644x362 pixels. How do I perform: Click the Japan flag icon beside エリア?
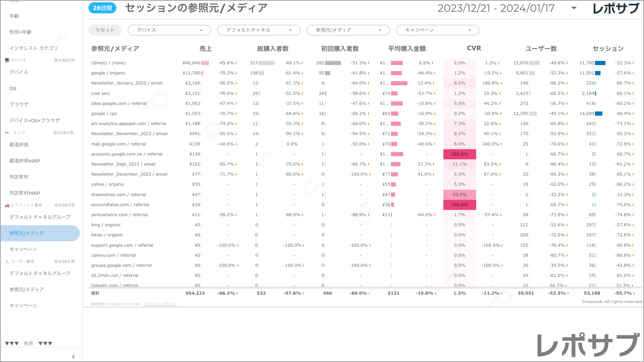tap(7, 133)
